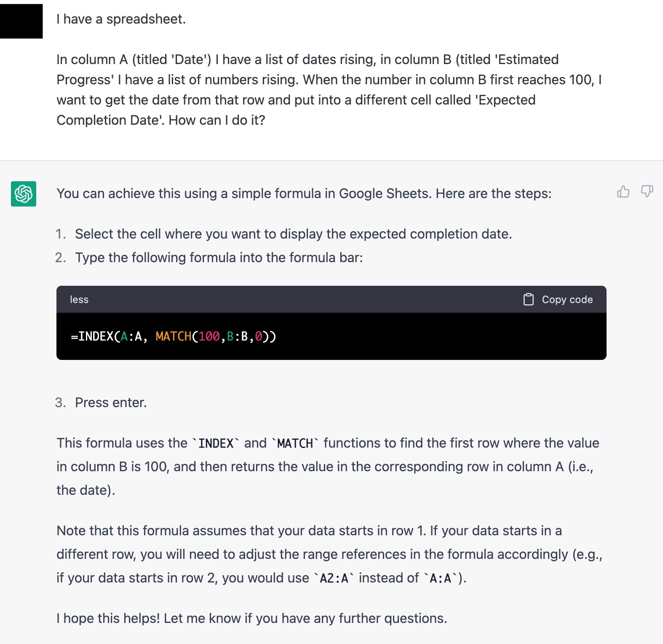Click the thumbs down icon on the response
The height and width of the screenshot is (644, 663).
click(647, 192)
